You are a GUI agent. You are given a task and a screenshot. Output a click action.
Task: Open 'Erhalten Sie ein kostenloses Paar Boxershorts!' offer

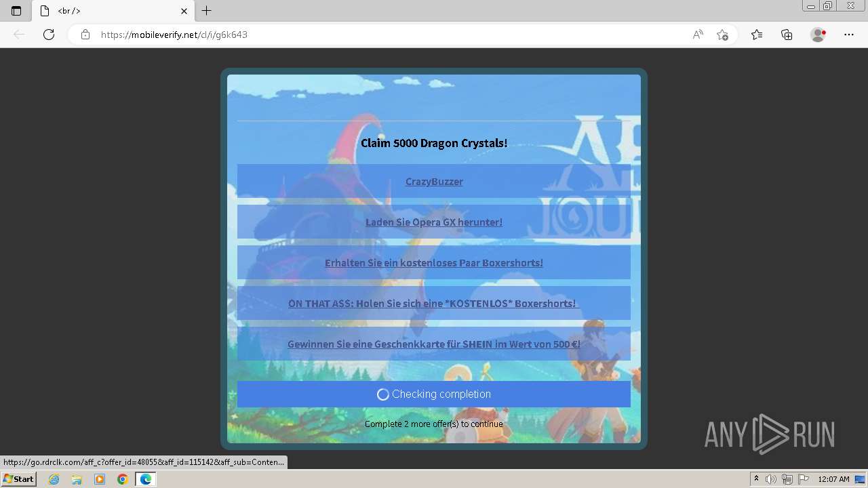[434, 262]
